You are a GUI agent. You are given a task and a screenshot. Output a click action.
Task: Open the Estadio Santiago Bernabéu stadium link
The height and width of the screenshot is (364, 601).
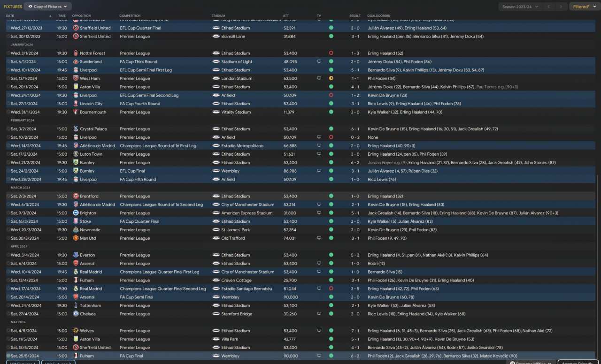coord(247,289)
